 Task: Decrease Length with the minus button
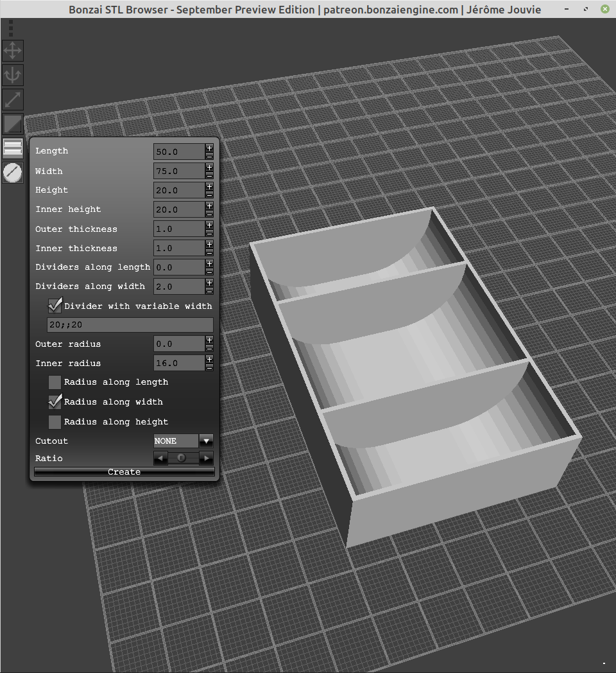pyautogui.click(x=209, y=156)
